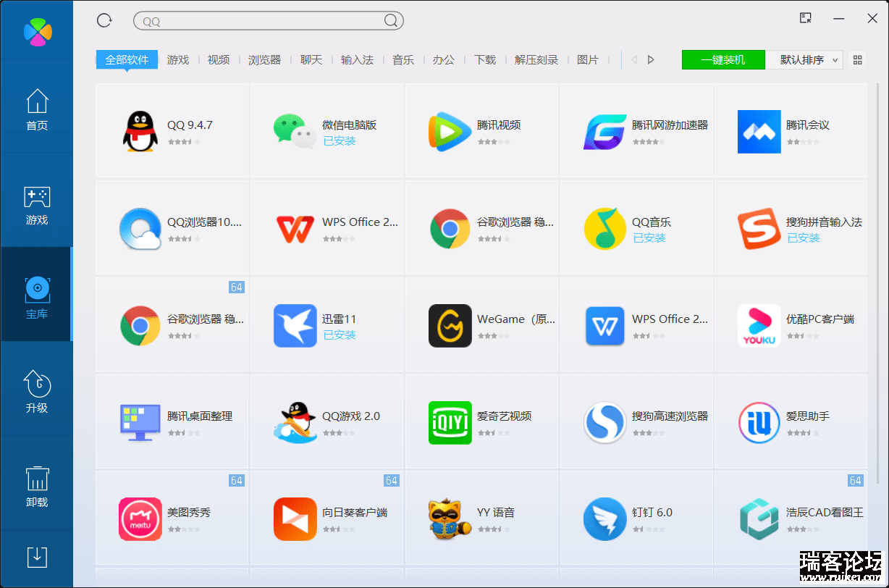Open the 搜狗拼音输入法 icon
Screen dimensions: 889x588
[759, 229]
